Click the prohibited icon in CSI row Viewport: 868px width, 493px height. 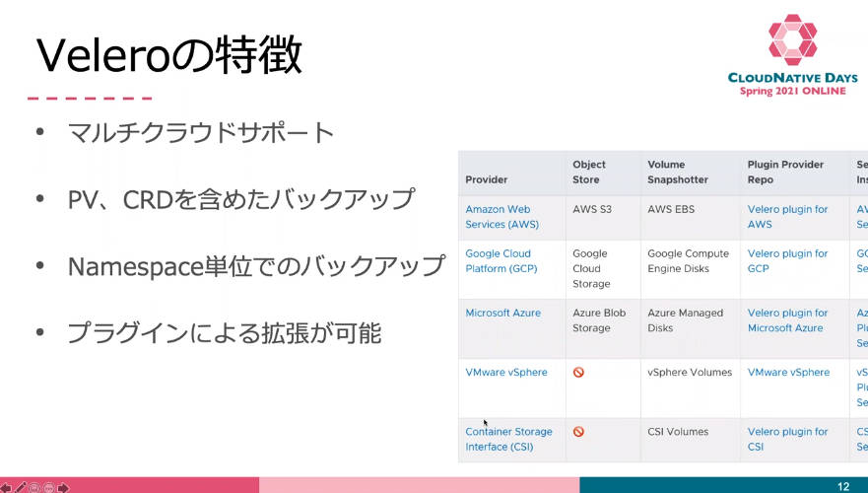click(x=578, y=432)
